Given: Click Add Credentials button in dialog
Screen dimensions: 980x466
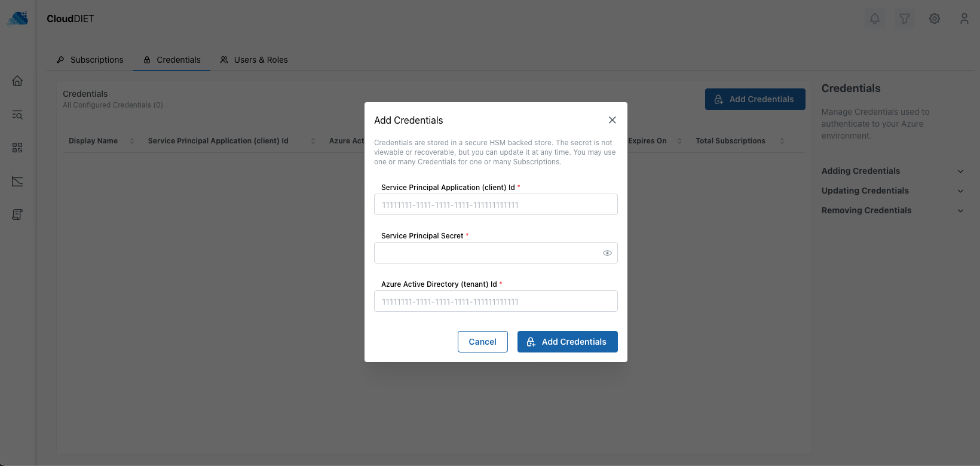Looking at the screenshot, I should pos(568,342).
